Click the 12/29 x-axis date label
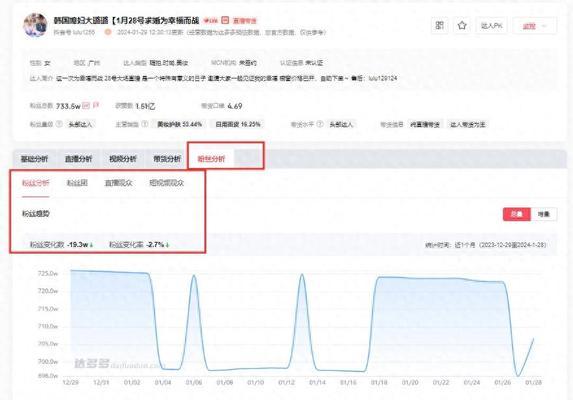The width and height of the screenshot is (573, 400). click(71, 382)
